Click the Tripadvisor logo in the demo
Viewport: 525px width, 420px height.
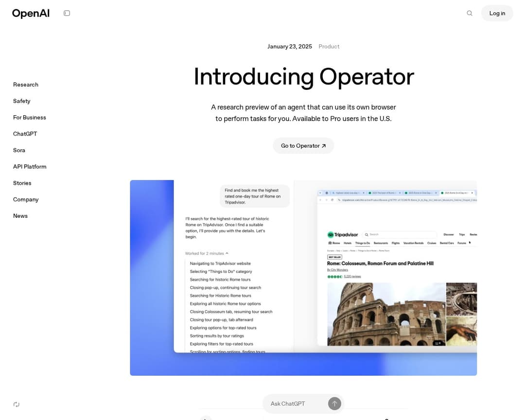(x=343, y=234)
